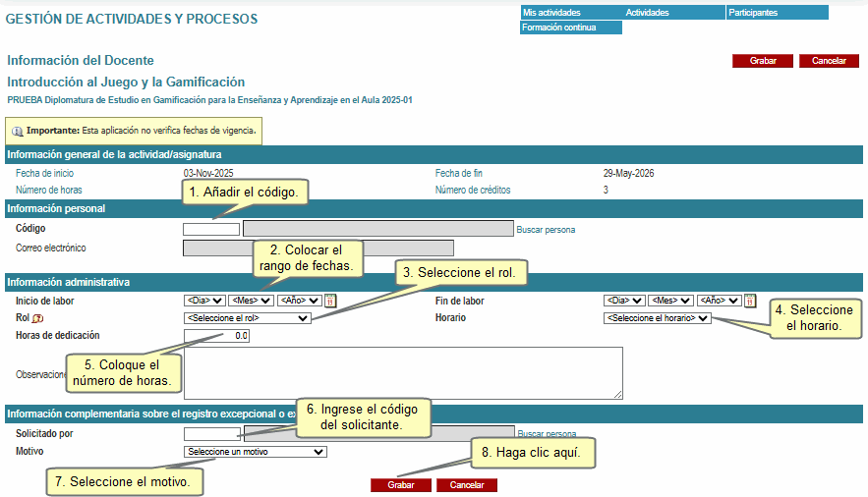Select the Actividades tab
The height and width of the screenshot is (497, 868).
click(672, 13)
